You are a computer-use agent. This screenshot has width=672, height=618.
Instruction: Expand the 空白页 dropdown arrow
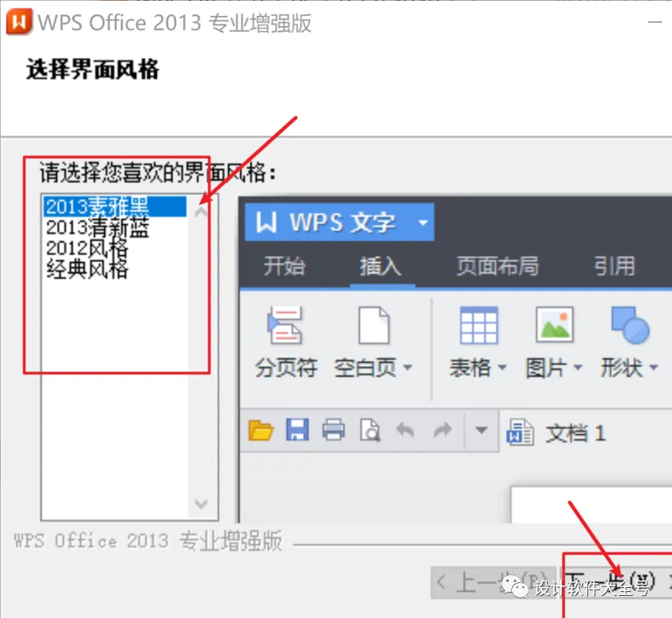(407, 368)
